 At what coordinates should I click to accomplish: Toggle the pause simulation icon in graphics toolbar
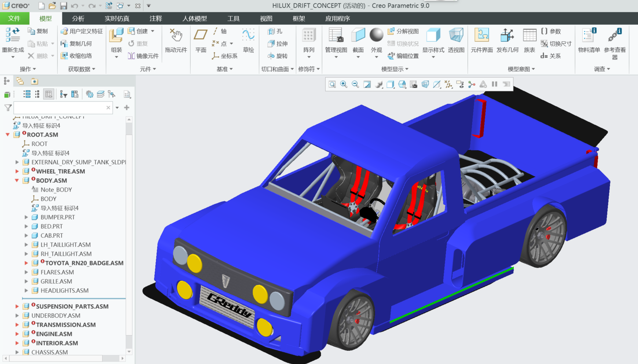pyautogui.click(x=495, y=84)
